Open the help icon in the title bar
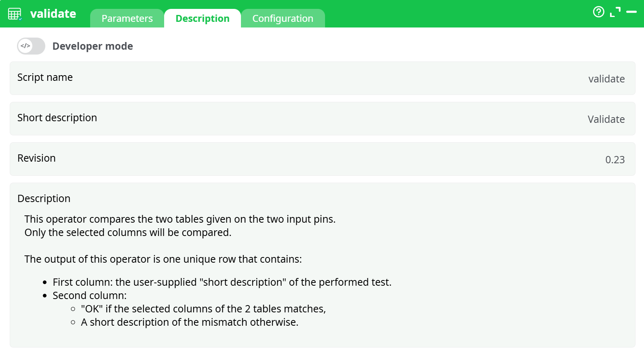 [598, 13]
